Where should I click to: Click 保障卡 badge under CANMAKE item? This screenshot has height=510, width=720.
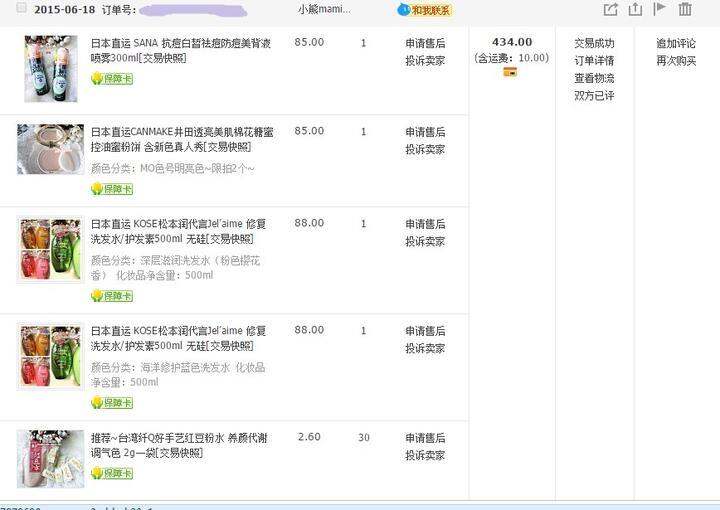click(x=112, y=189)
